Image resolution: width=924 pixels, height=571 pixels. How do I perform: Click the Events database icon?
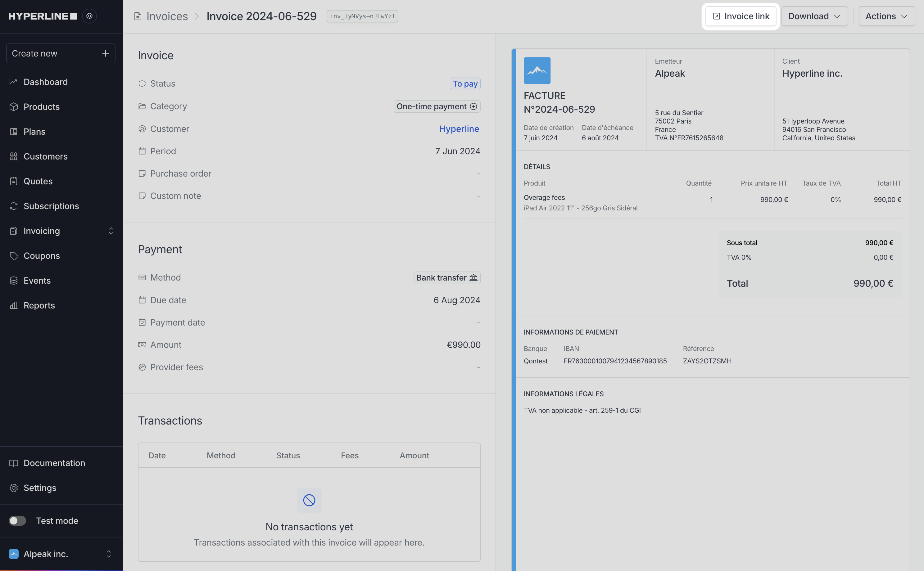click(x=14, y=281)
